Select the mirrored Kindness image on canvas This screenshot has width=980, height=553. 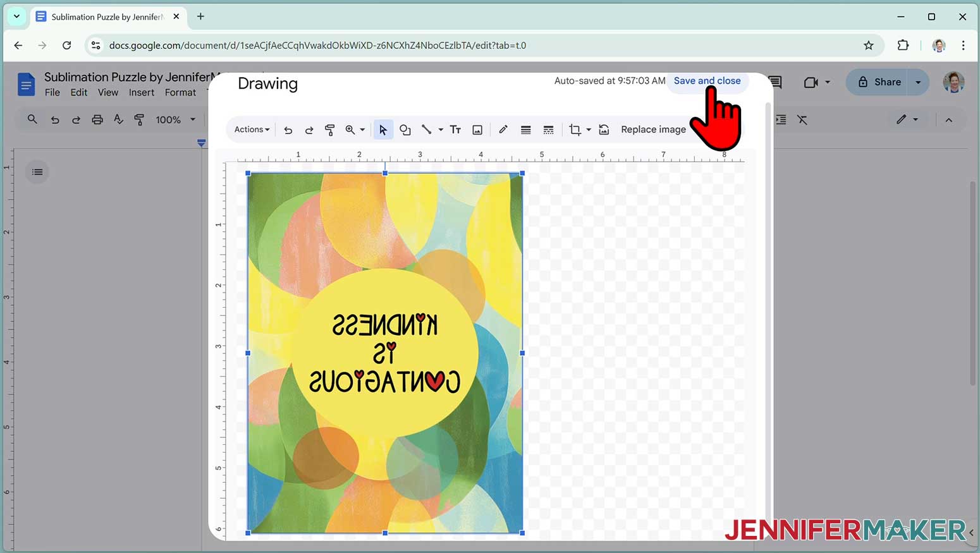(x=385, y=353)
